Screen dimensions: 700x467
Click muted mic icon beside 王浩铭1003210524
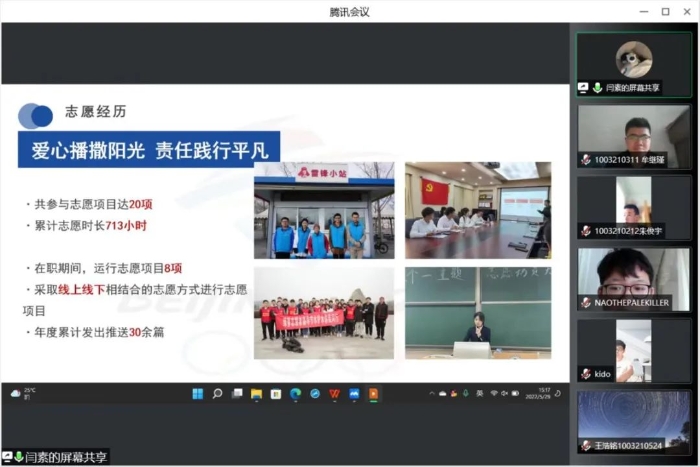586,445
